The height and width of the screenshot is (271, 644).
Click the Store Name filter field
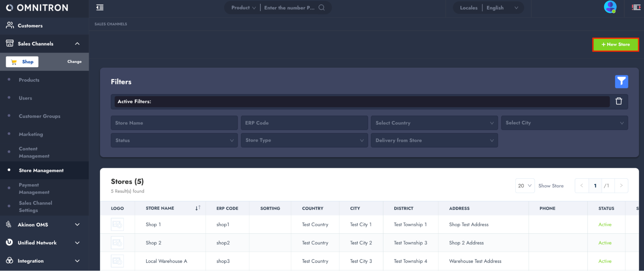coord(174,123)
